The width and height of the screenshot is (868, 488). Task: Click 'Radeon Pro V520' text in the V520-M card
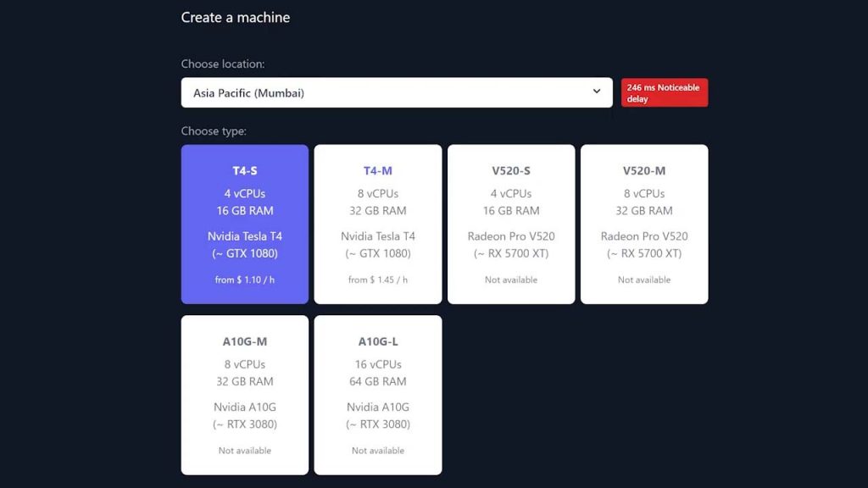click(x=644, y=236)
